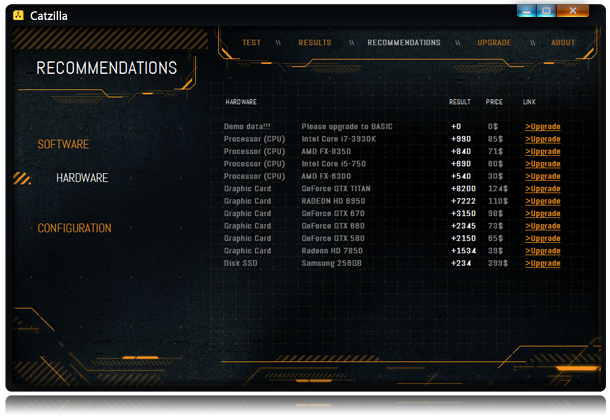The image size is (610, 420).
Task: Open Upgrade link for GeForce GTX TITAN
Action: click(x=543, y=189)
